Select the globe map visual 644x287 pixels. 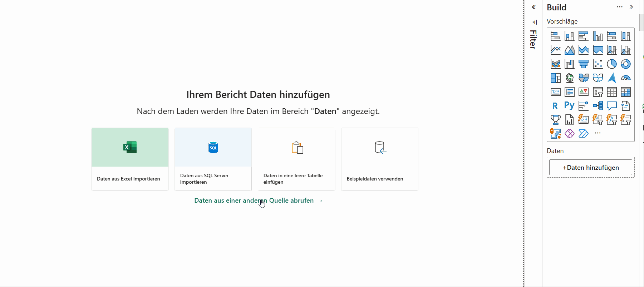(569, 78)
